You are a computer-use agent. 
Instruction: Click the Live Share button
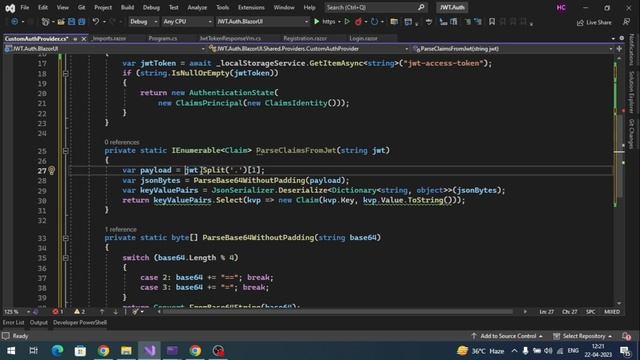[x=594, y=22]
